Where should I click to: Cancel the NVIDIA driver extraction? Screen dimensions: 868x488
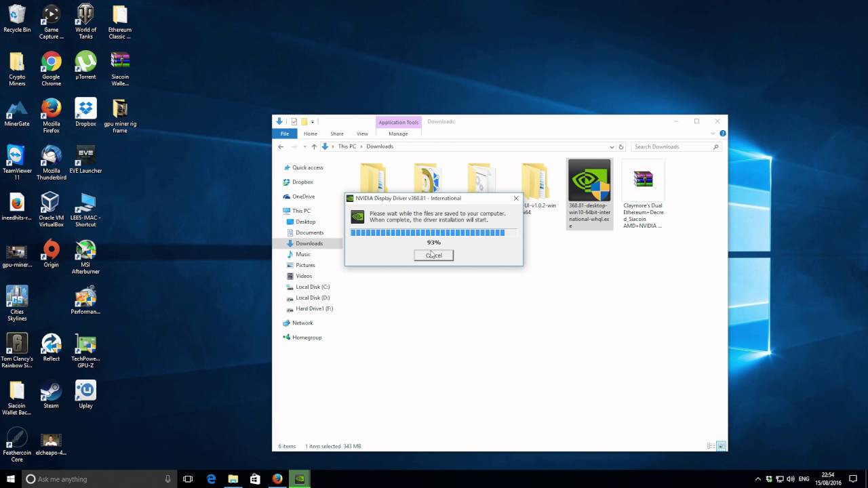tap(434, 255)
